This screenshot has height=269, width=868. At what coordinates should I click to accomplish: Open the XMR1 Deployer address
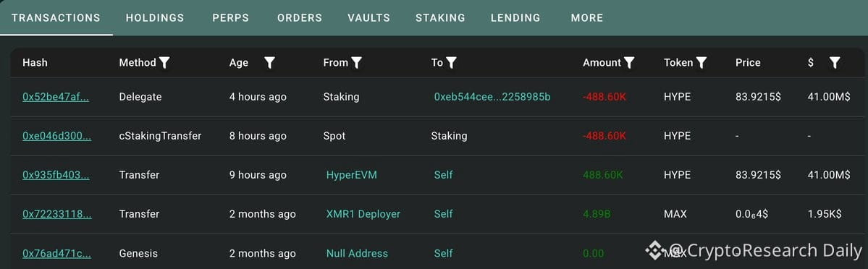(363, 214)
